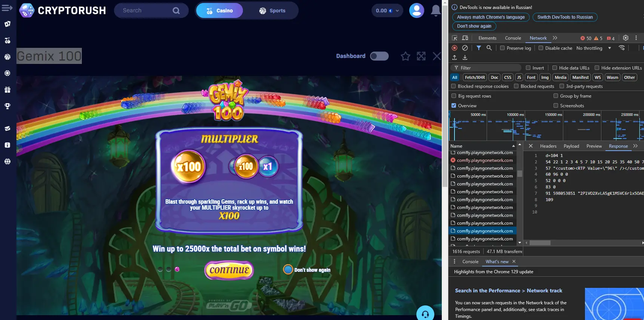
Task: Close the What's new drawer tab
Action: coord(514,261)
